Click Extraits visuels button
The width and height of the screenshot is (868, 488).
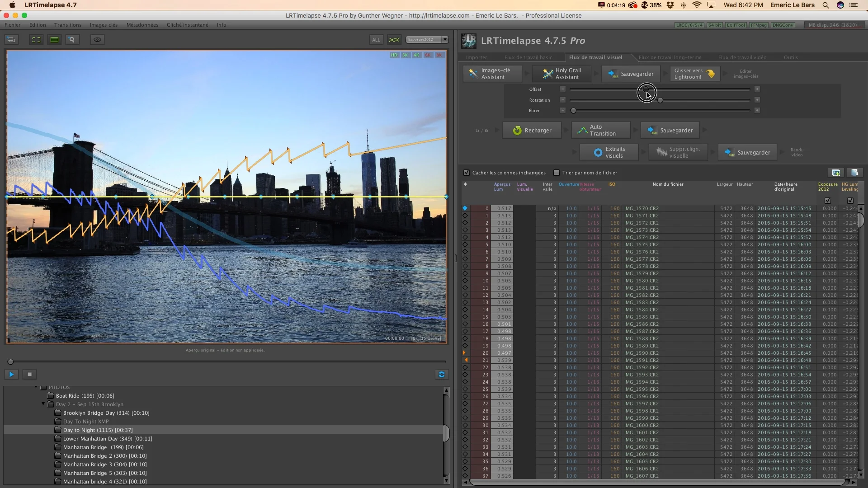[x=609, y=152]
